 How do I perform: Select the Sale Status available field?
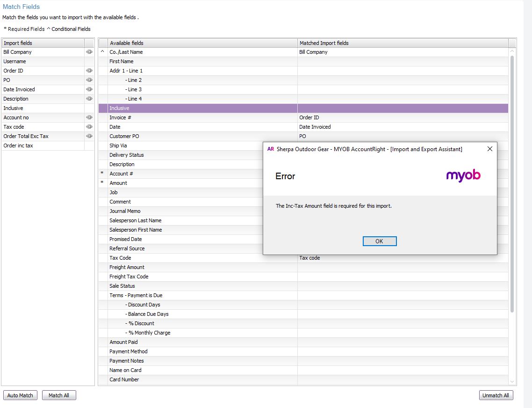point(202,286)
